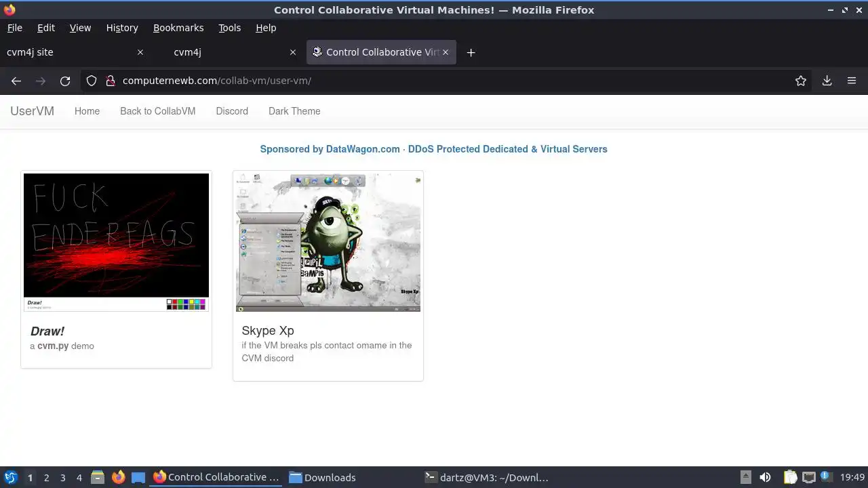Open the file manager taskbar launcher icon
This screenshot has height=488, width=868.
pos(98,477)
